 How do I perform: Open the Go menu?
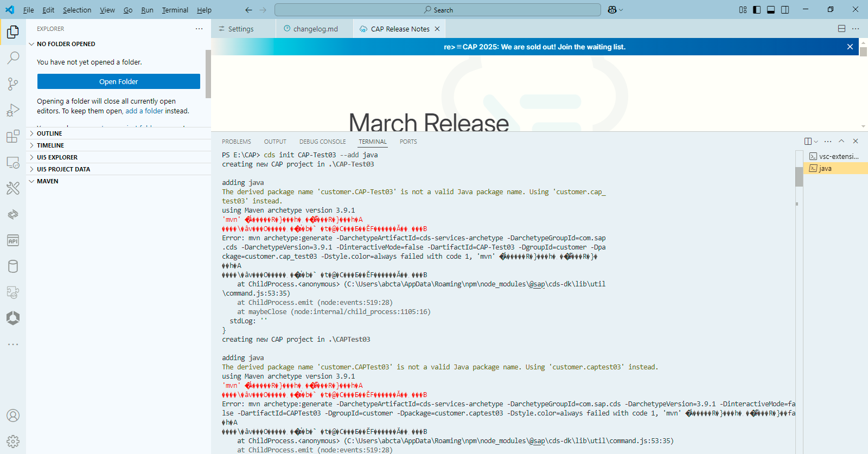click(128, 10)
